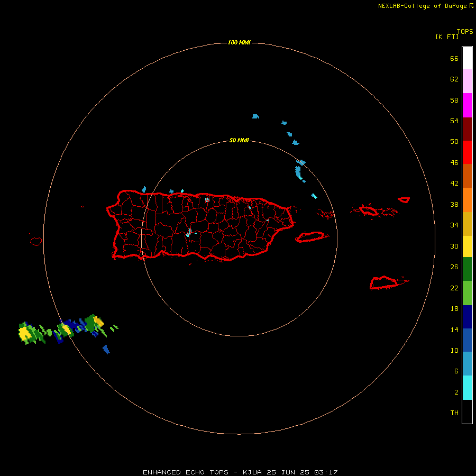Click the bright red 50 kft legend swatch
The image size is (476, 476).
point(467,152)
